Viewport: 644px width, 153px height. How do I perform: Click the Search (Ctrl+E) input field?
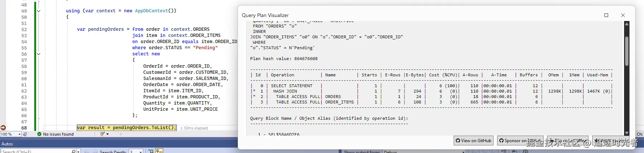tap(36, 151)
